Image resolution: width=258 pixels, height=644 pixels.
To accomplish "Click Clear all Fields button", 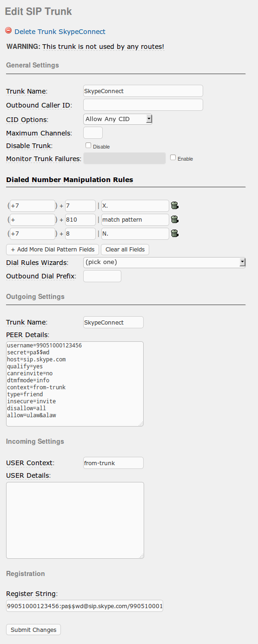I will [x=125, y=250].
